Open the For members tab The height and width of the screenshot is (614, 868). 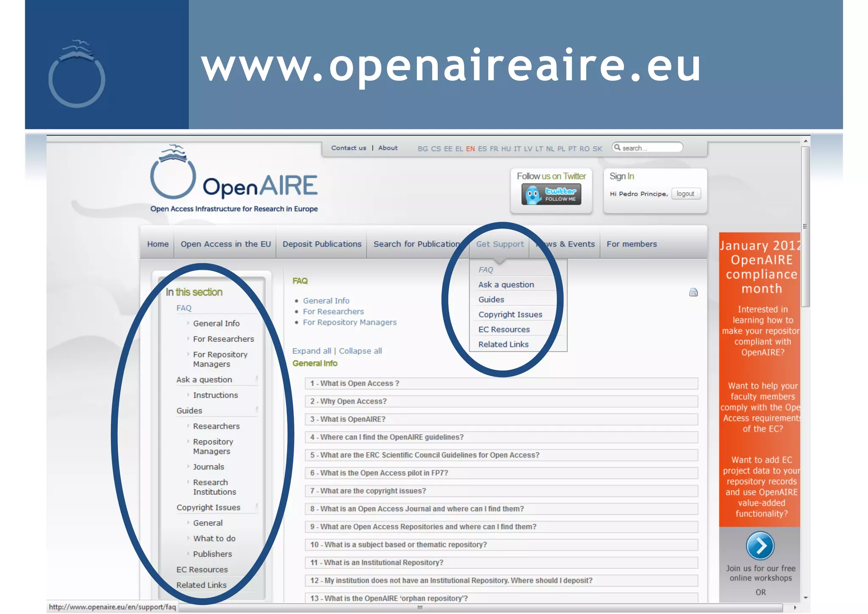632,244
